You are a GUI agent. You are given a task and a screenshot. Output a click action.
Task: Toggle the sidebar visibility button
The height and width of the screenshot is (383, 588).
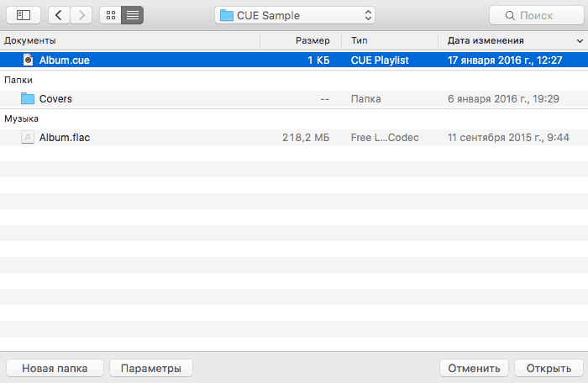tap(24, 15)
